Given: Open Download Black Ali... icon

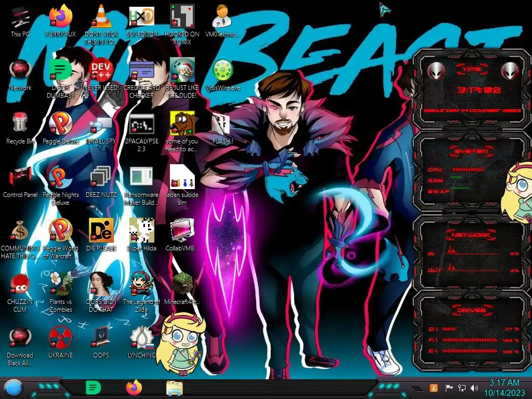Looking at the screenshot, I should pyautogui.click(x=20, y=347).
